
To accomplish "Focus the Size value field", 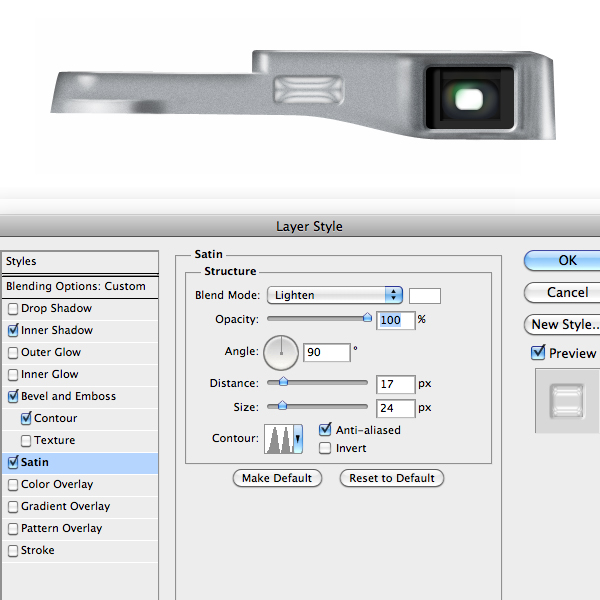I will point(396,408).
